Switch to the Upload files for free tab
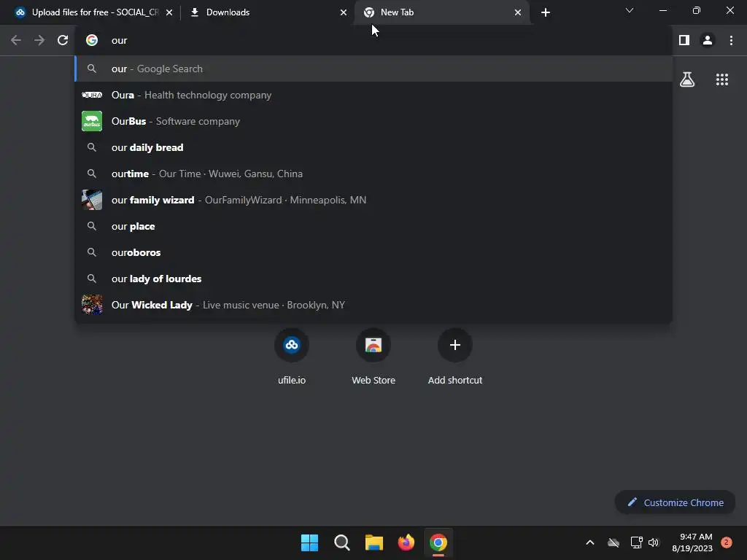Image resolution: width=747 pixels, height=560 pixels. [94, 12]
